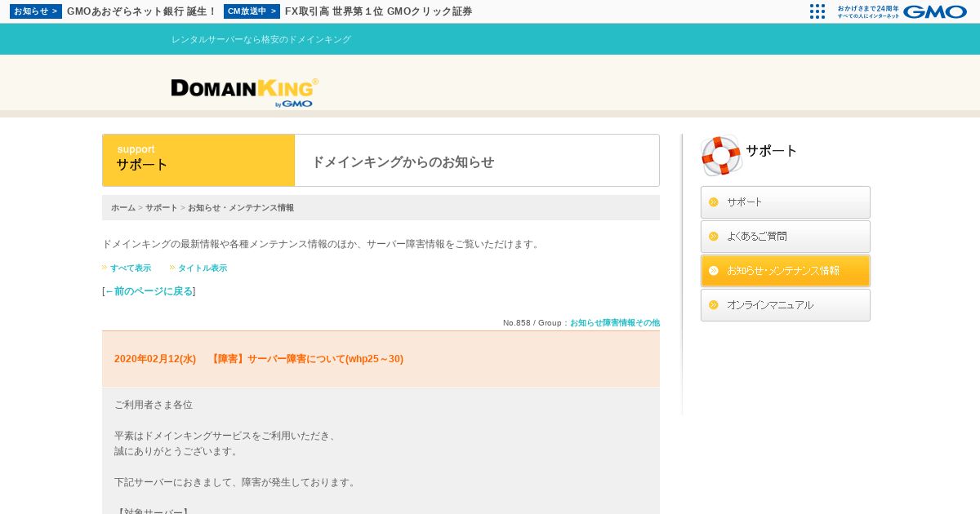Go back with 前のページに戻る link

[149, 291]
